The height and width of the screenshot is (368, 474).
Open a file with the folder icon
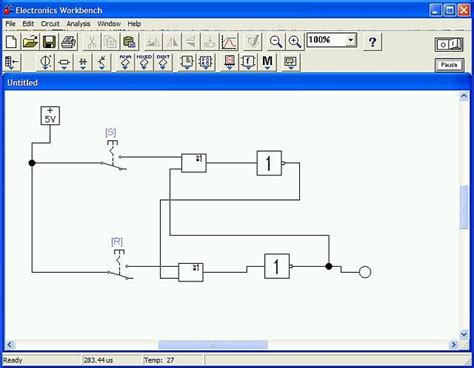coord(30,42)
